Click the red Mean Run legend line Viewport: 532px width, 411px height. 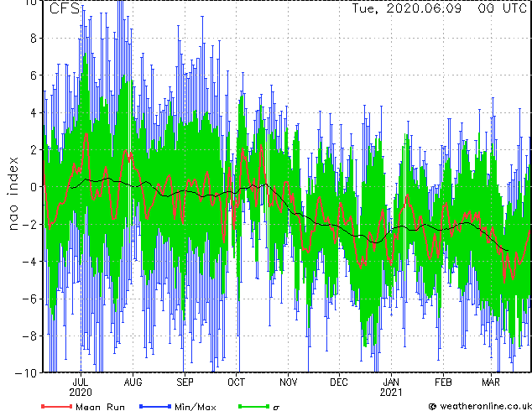[x=57, y=406]
